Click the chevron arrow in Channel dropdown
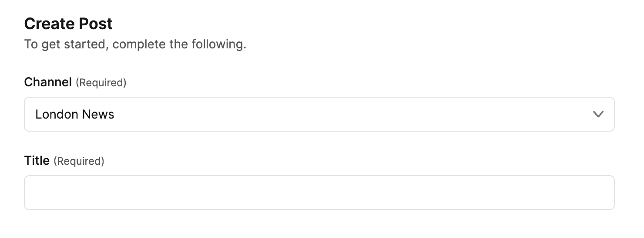The image size is (644, 238). [x=598, y=114]
